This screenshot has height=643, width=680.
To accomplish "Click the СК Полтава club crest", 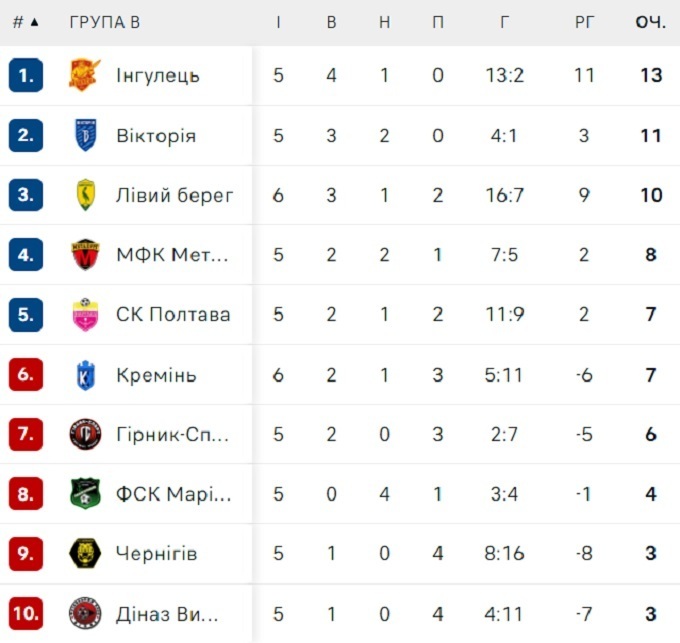I will 85,315.
